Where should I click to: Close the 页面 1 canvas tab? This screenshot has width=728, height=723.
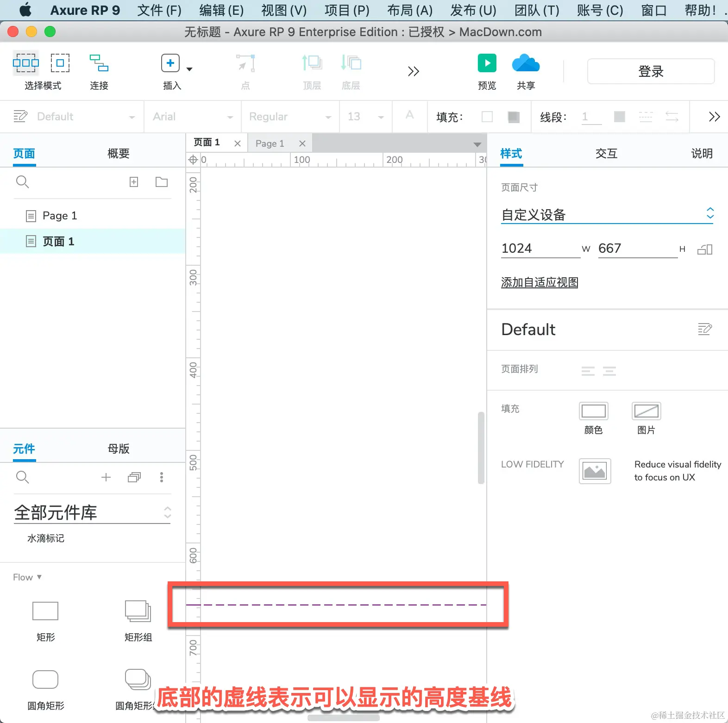pyautogui.click(x=238, y=143)
